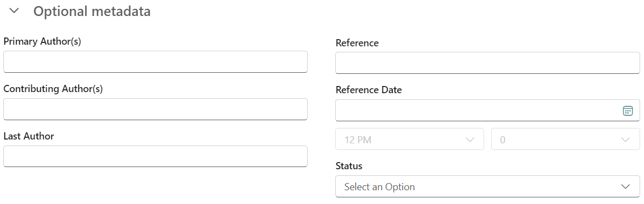Click the Reference Date input box
The image size is (644, 204).
coord(487,110)
